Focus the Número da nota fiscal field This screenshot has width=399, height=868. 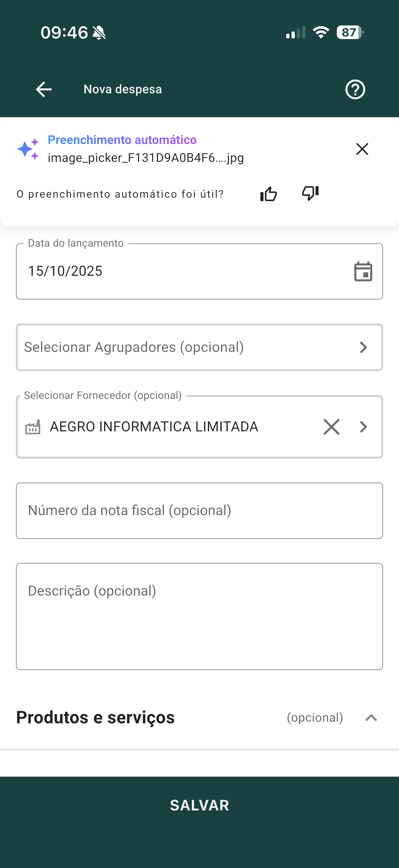[x=199, y=510]
